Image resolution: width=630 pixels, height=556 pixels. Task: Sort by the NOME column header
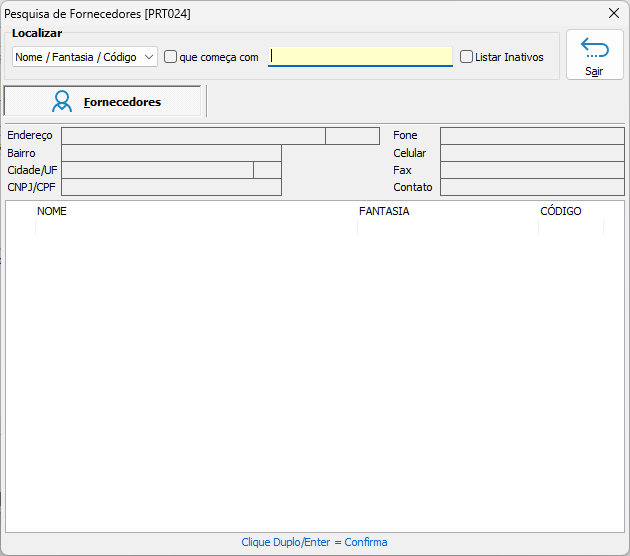(x=52, y=211)
